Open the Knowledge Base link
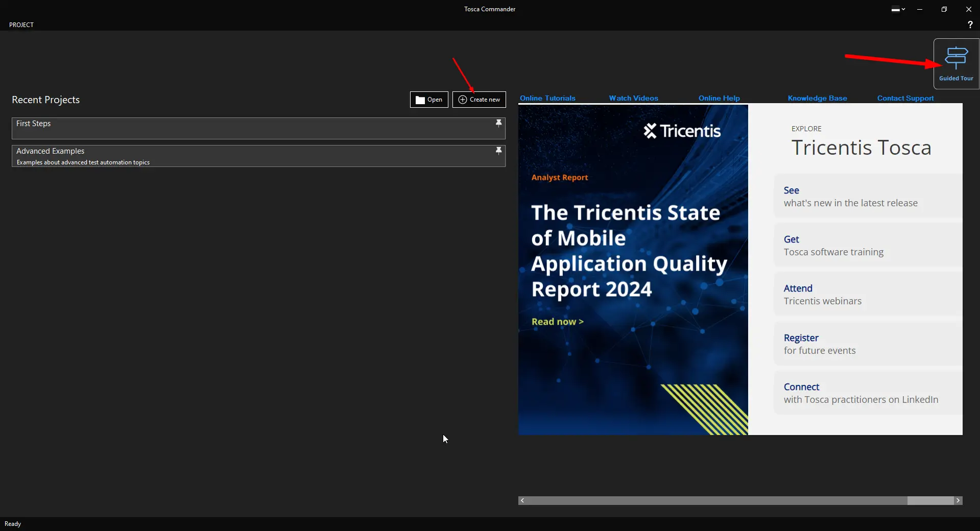 [x=817, y=98]
